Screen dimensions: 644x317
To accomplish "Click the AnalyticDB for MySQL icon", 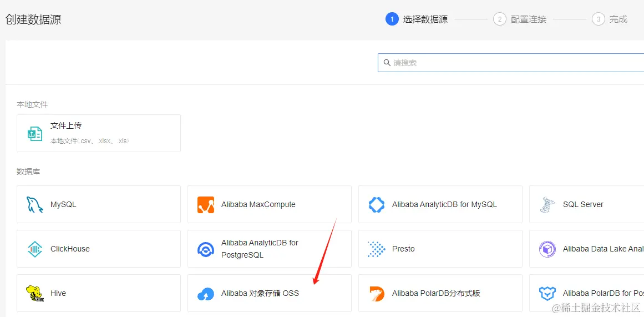I will pyautogui.click(x=376, y=204).
